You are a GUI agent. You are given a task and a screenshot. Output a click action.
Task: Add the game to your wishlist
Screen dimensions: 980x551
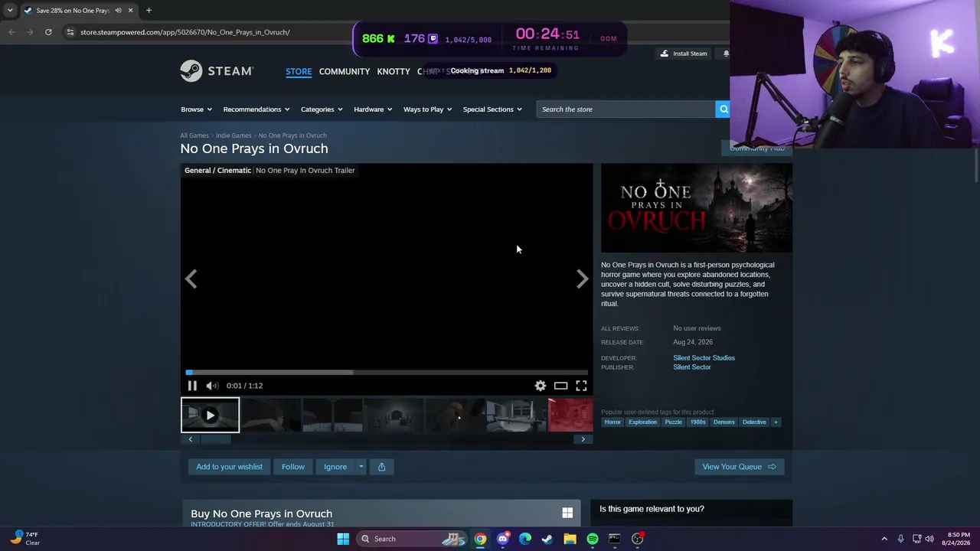pyautogui.click(x=229, y=467)
